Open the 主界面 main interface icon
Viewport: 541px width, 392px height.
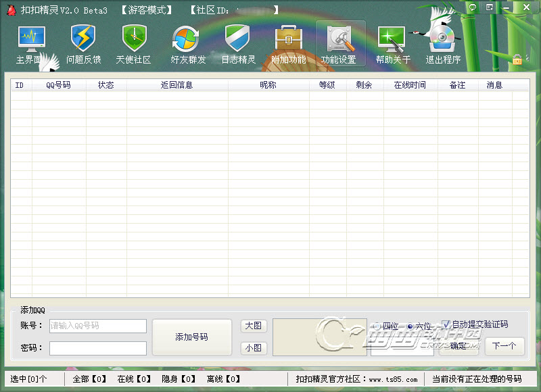[x=31, y=44]
